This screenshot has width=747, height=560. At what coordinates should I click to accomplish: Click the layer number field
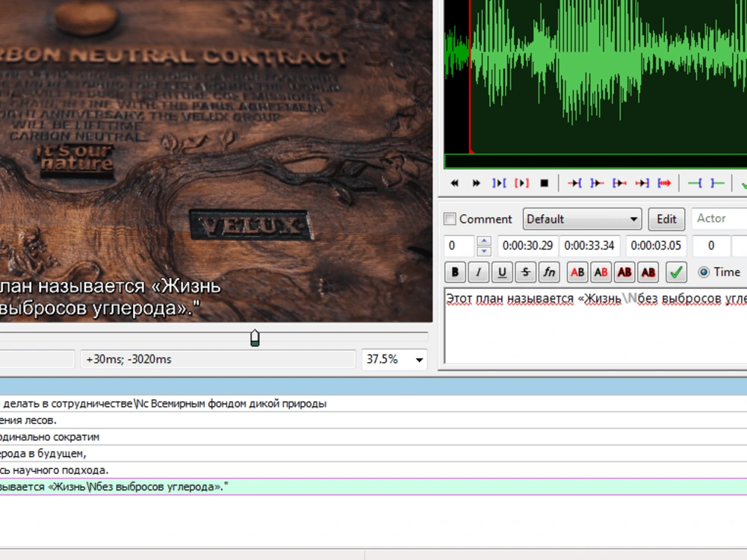pyautogui.click(x=459, y=246)
